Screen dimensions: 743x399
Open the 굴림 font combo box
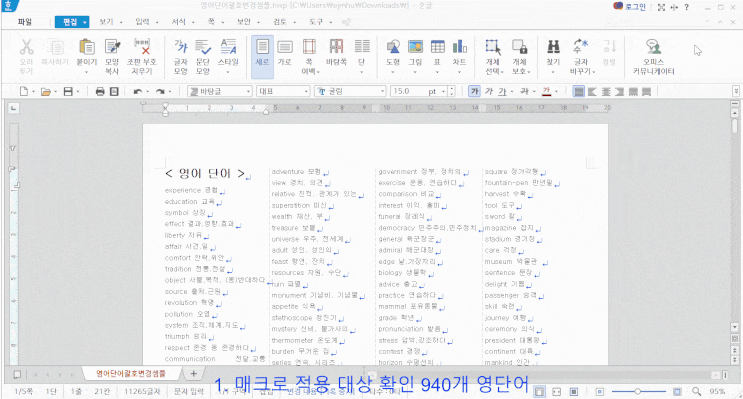click(x=350, y=91)
